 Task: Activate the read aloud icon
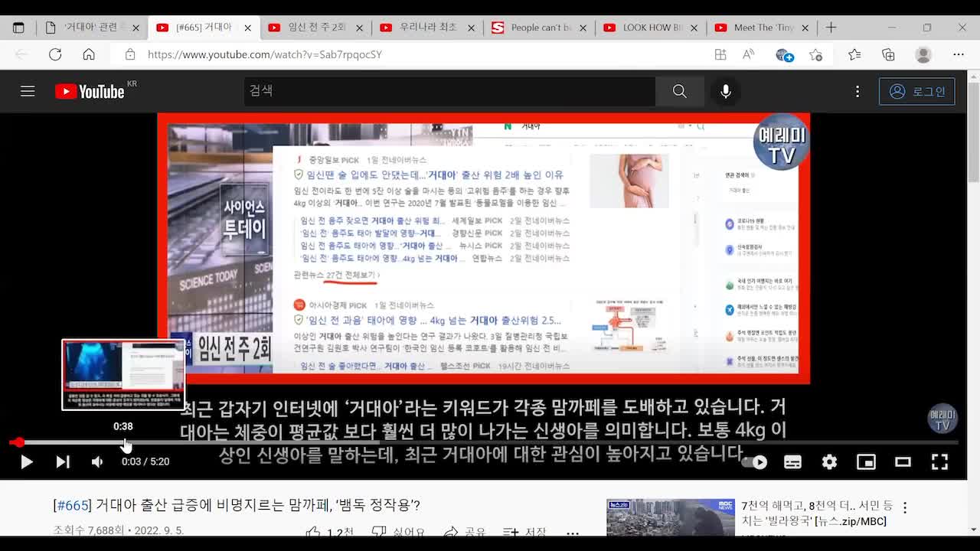(x=749, y=54)
